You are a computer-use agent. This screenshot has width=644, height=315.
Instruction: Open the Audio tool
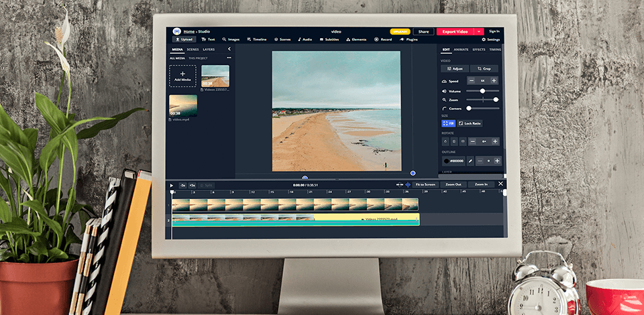305,40
